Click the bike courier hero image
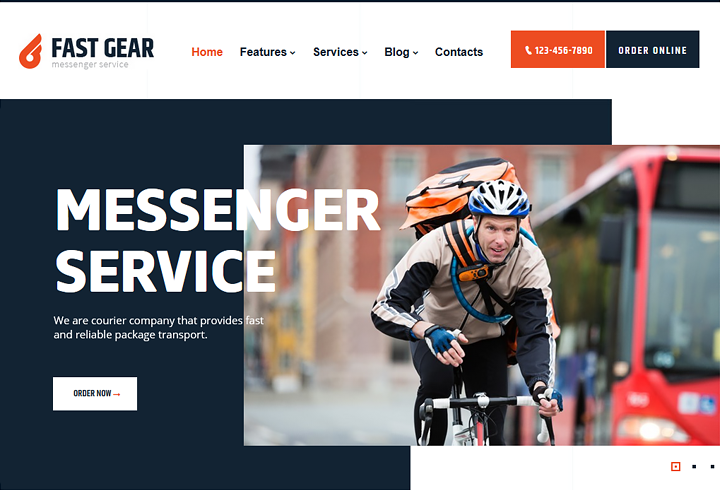The width and height of the screenshot is (720, 490). 482,295
